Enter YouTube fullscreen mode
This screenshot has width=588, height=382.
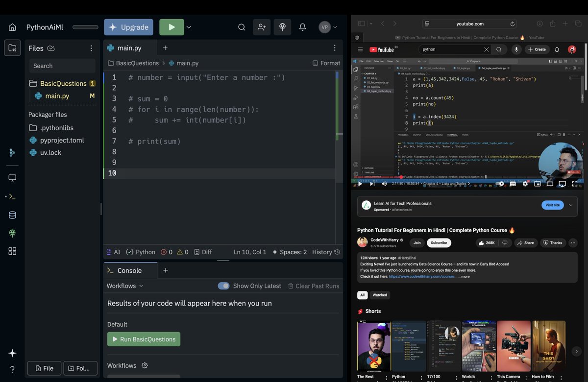(x=574, y=184)
